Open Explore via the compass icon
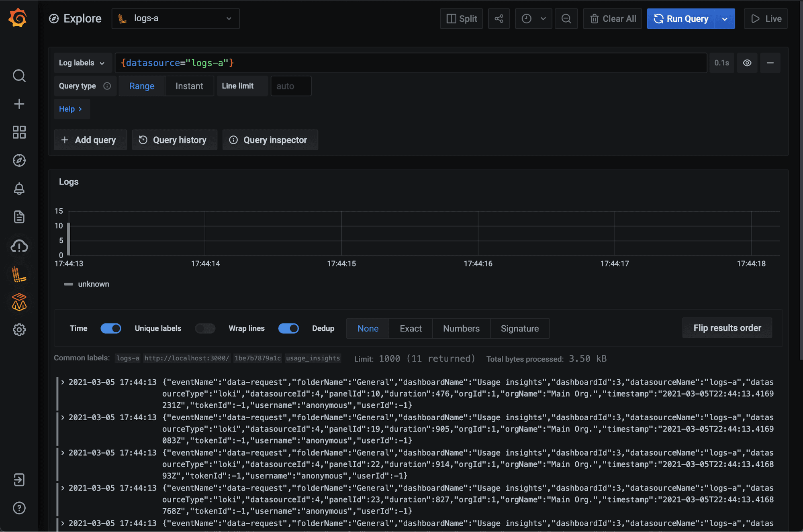Image resolution: width=803 pixels, height=532 pixels. 19,160
